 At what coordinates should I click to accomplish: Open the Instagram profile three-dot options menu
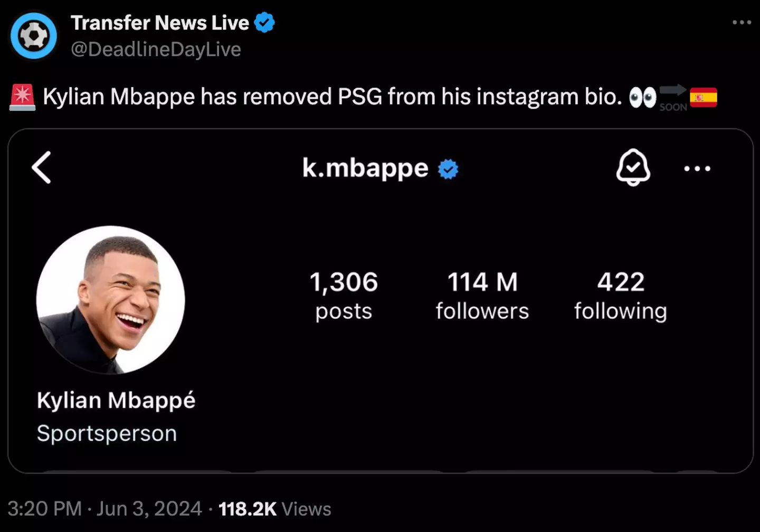click(x=697, y=169)
